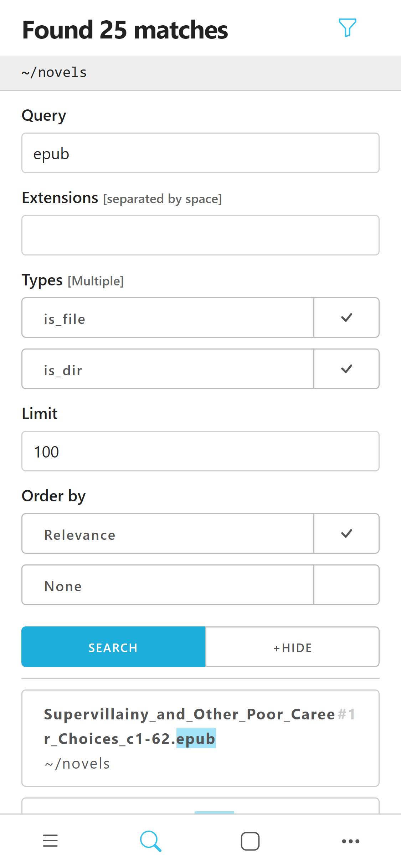The image size is (401, 868).
Task: Click the empty Extensions input field
Action: pyautogui.click(x=200, y=235)
